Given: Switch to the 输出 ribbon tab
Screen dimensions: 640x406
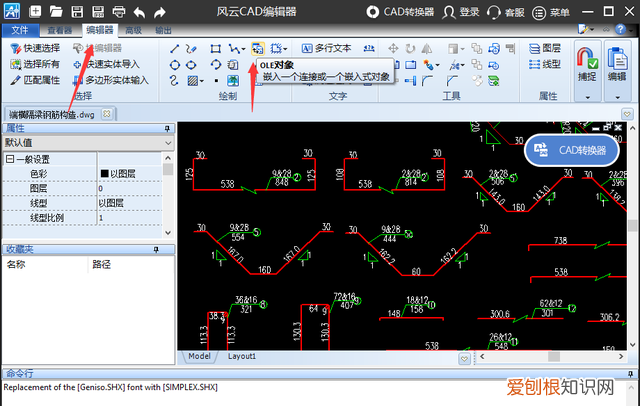Looking at the screenshot, I should pos(163,30).
